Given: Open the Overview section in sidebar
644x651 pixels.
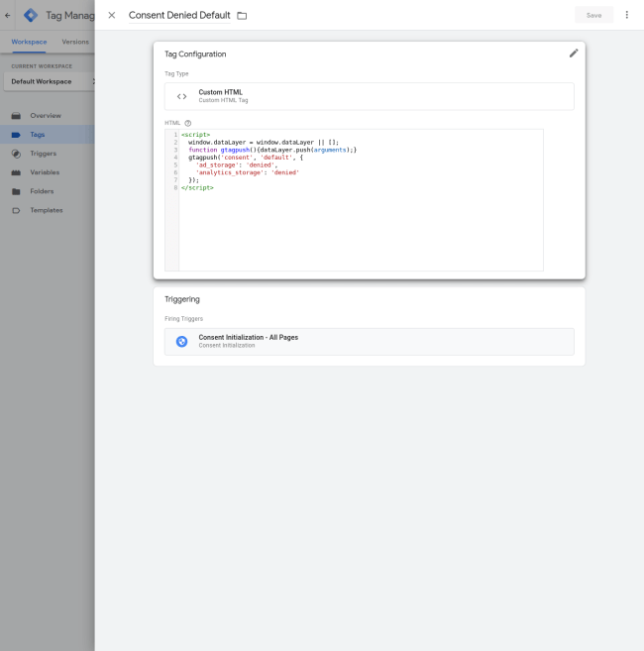Looking at the screenshot, I should (x=45, y=116).
